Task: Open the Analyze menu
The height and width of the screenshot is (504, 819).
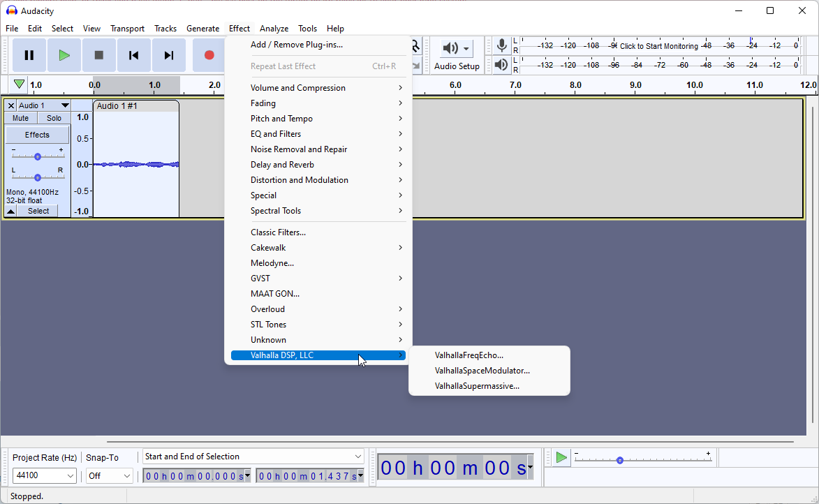Action: (274, 29)
